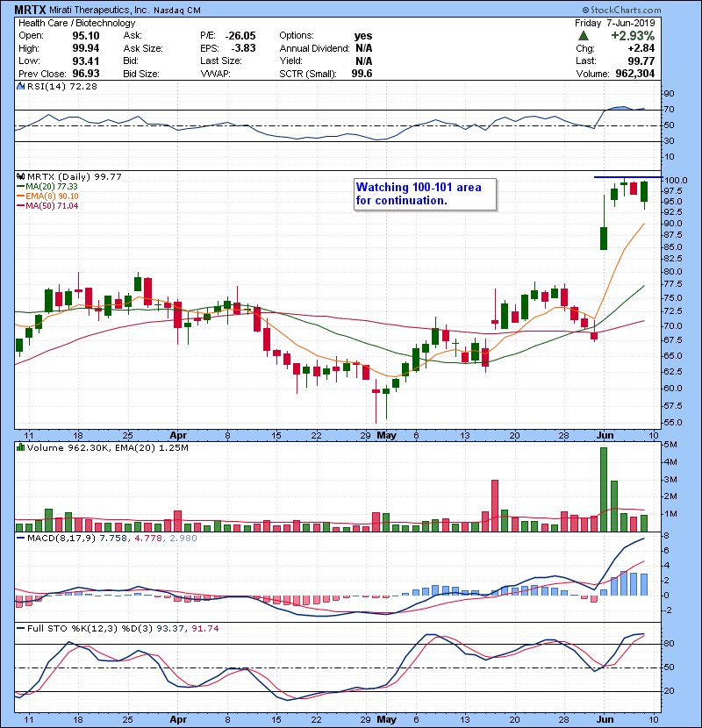Click the Chg value +2.84
The width and height of the screenshot is (702, 728).
641,48
